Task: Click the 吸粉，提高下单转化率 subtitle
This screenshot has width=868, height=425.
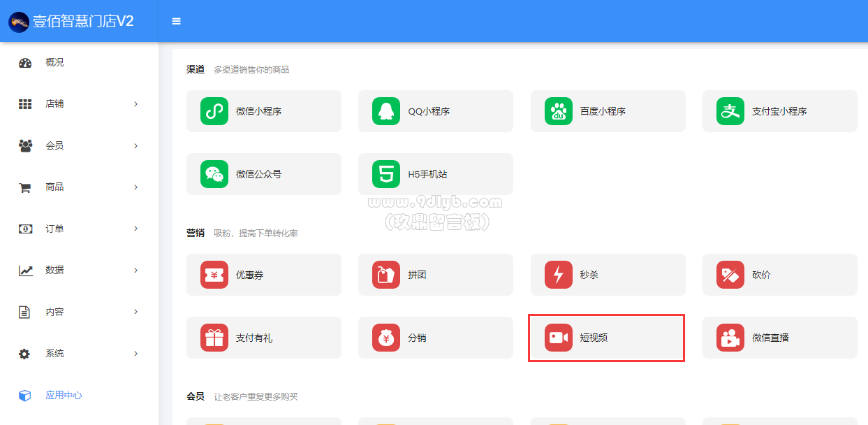Action: pyautogui.click(x=256, y=233)
